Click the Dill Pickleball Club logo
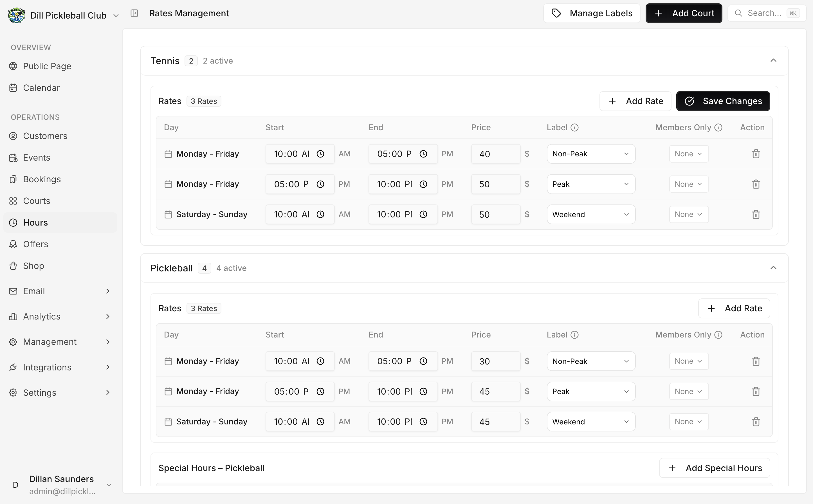This screenshot has width=813, height=504. pyautogui.click(x=17, y=15)
